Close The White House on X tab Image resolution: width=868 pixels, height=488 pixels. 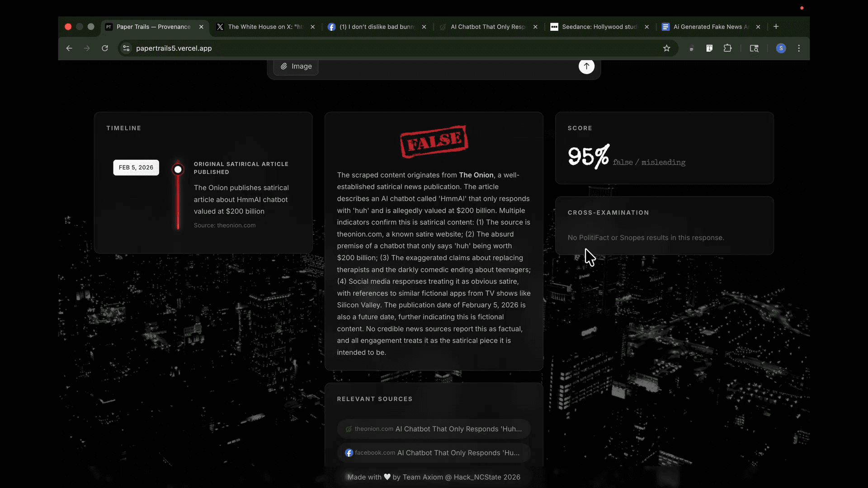point(312,27)
